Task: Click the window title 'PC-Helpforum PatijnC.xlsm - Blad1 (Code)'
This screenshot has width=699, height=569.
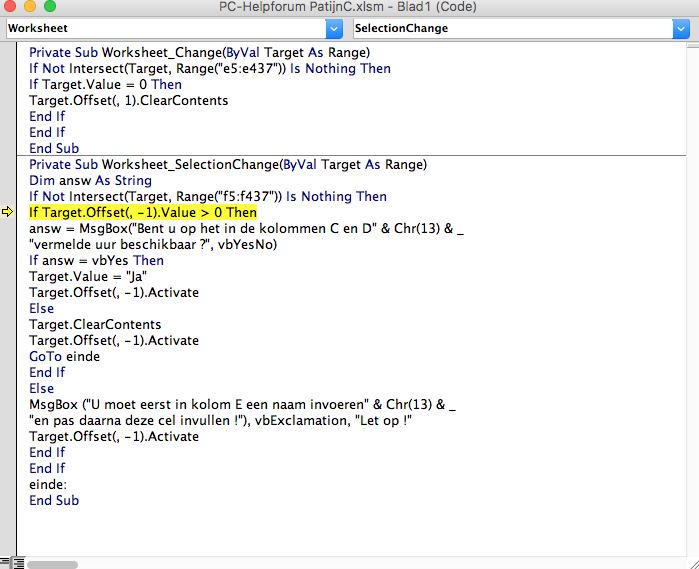Action: pyautogui.click(x=348, y=7)
